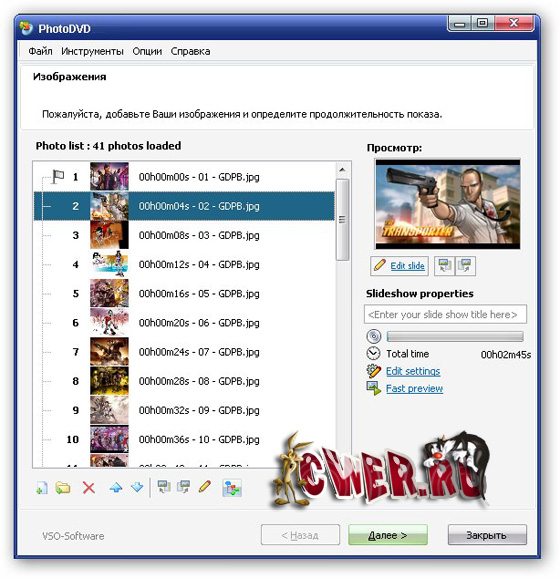Click rotate left icon beside Edit slide
The width and height of the screenshot is (560, 578).
pyautogui.click(x=445, y=266)
